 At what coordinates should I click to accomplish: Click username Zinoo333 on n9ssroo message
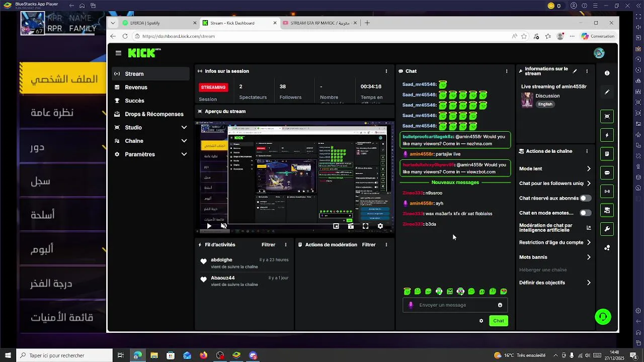413,193
